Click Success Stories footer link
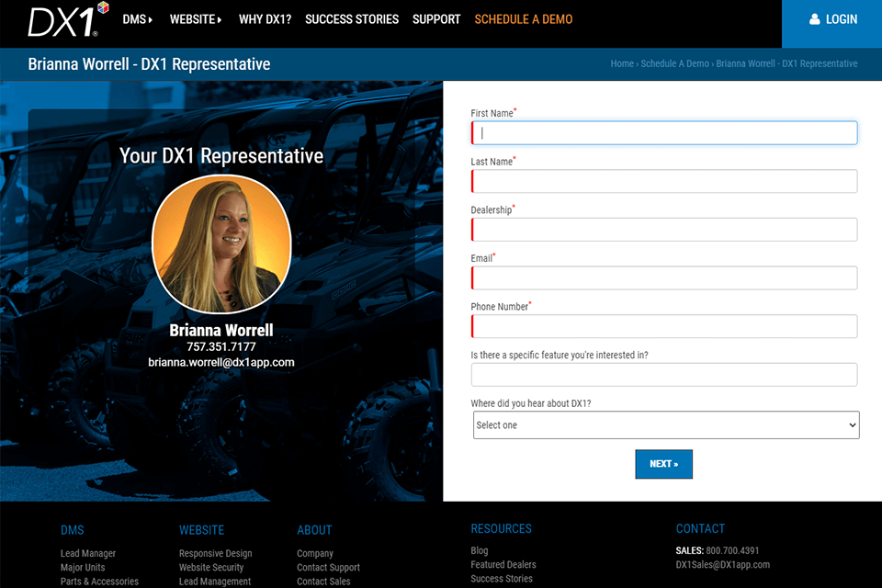Screen dimensions: 882x588 tap(502, 579)
